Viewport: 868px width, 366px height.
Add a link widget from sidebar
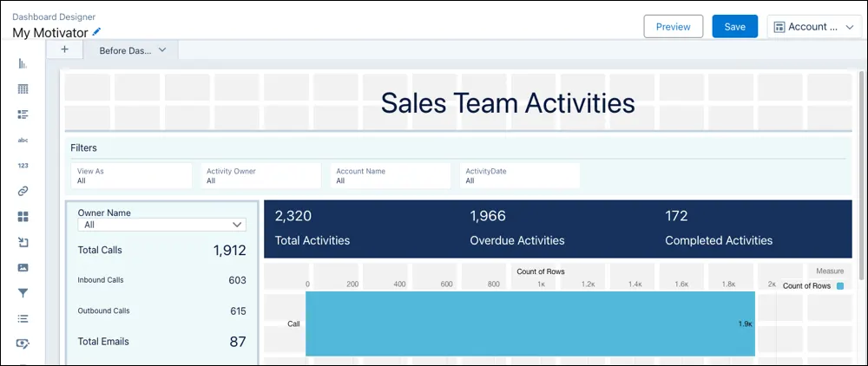[x=23, y=192]
